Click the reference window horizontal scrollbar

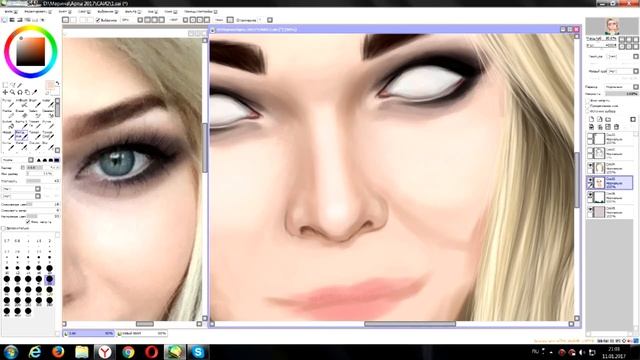[144, 324]
